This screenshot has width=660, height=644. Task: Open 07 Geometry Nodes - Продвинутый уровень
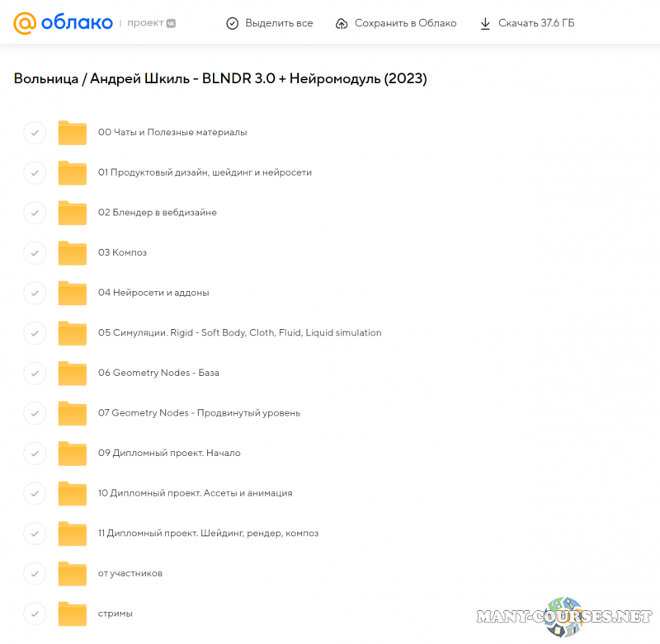tap(199, 412)
